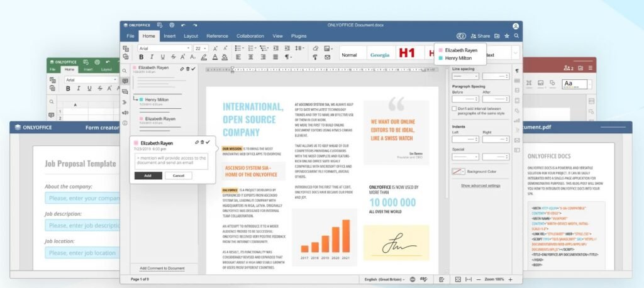Click the comment mention text field
The image size is (644, 288).
pyautogui.click(x=171, y=161)
